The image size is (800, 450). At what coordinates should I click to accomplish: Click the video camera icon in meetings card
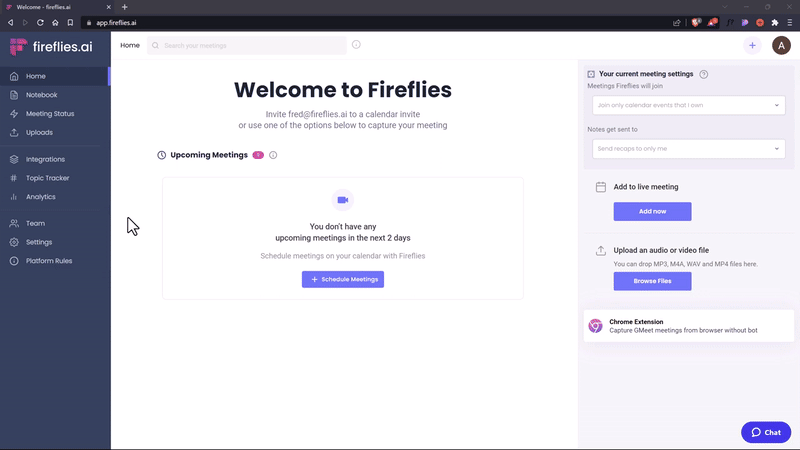pos(343,200)
